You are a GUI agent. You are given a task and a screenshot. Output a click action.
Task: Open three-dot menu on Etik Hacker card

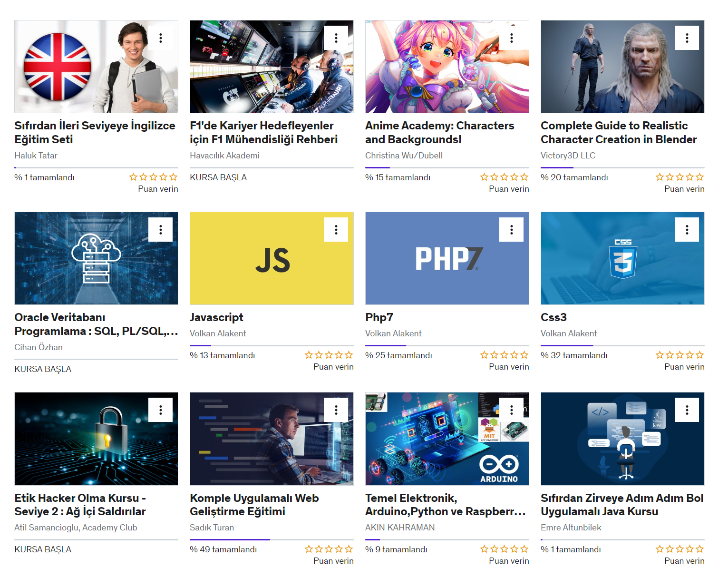(161, 410)
